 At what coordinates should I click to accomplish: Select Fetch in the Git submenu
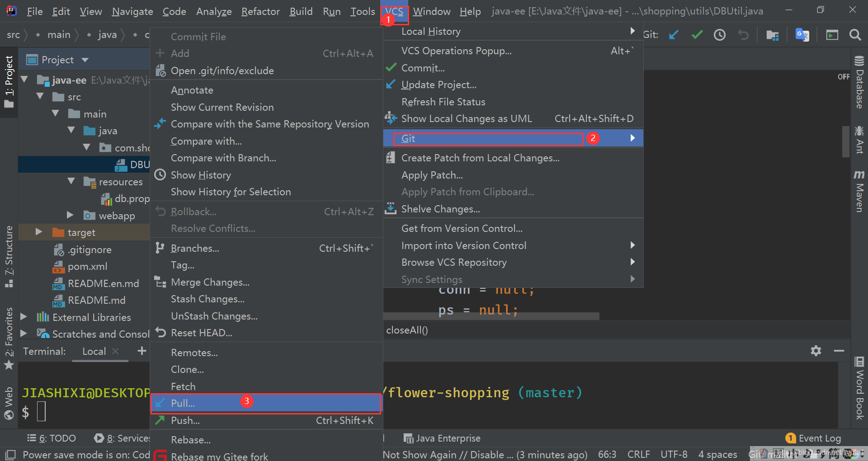point(266,386)
